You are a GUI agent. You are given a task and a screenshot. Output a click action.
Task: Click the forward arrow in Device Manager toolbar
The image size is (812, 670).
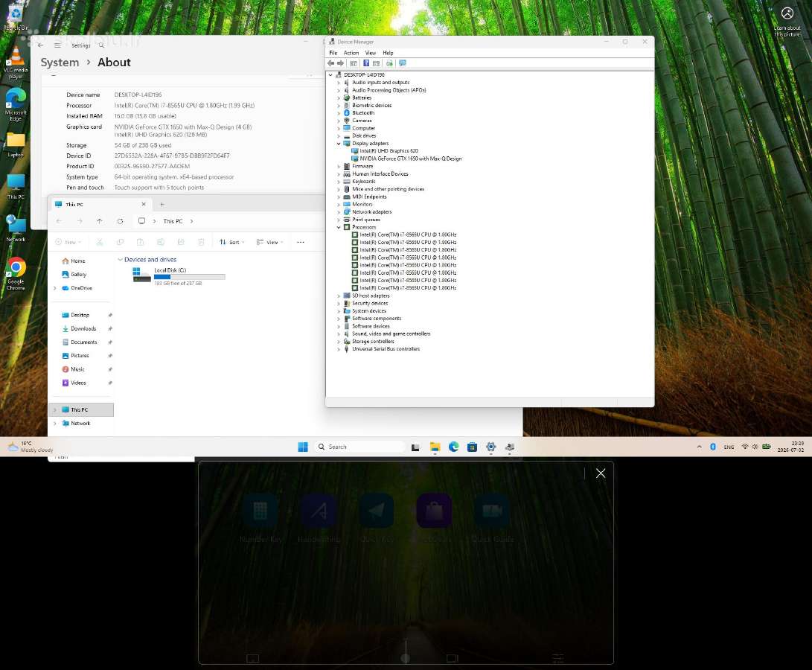coord(340,63)
